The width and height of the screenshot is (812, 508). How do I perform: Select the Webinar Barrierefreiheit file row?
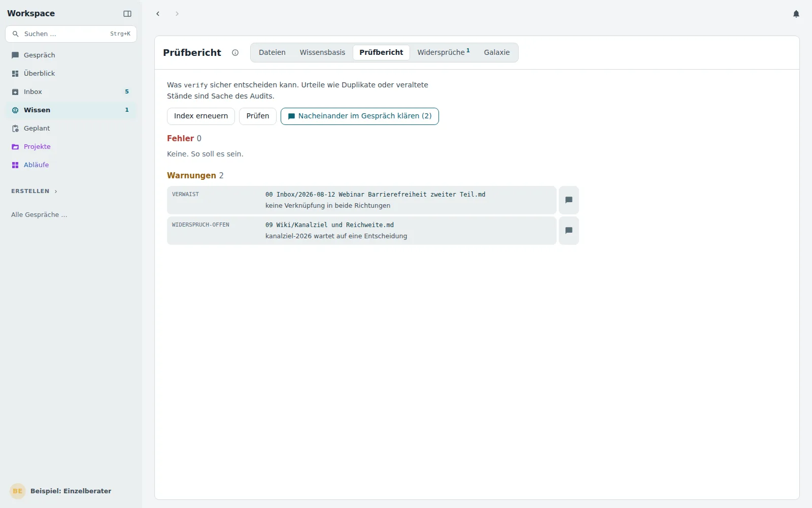click(362, 200)
